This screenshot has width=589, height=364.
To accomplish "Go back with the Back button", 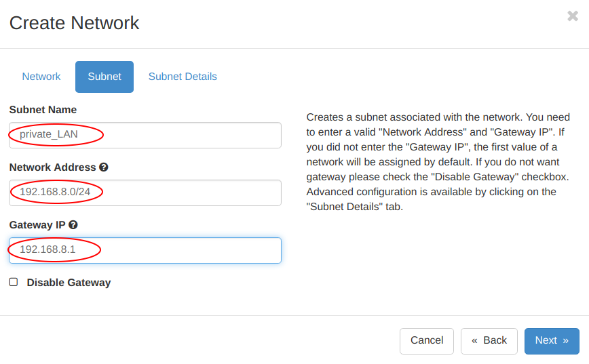I will (x=489, y=341).
